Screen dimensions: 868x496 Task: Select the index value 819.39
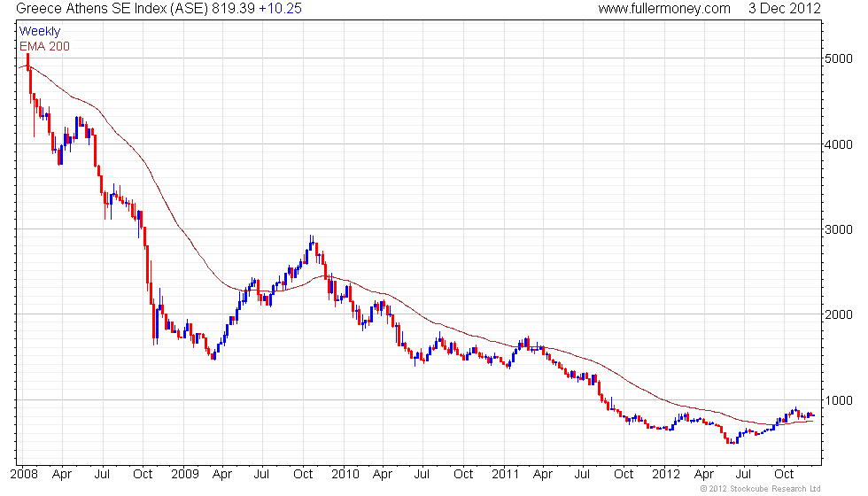233,8
